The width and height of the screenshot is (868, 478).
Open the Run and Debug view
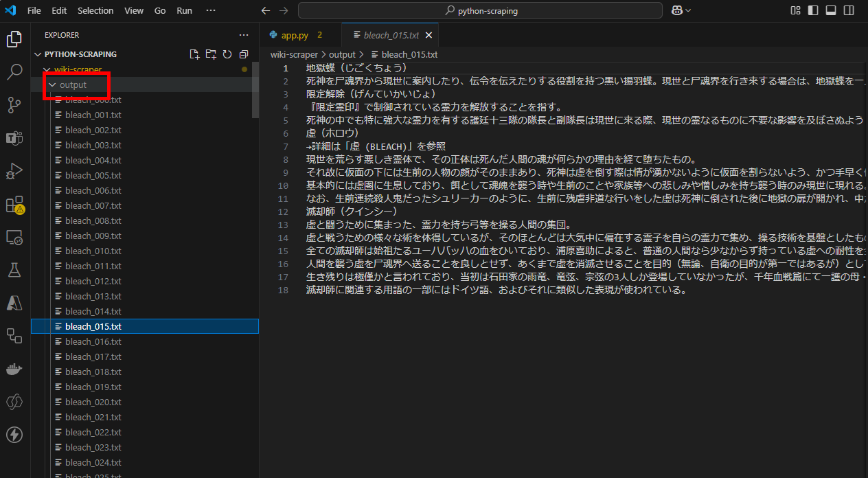(14, 170)
